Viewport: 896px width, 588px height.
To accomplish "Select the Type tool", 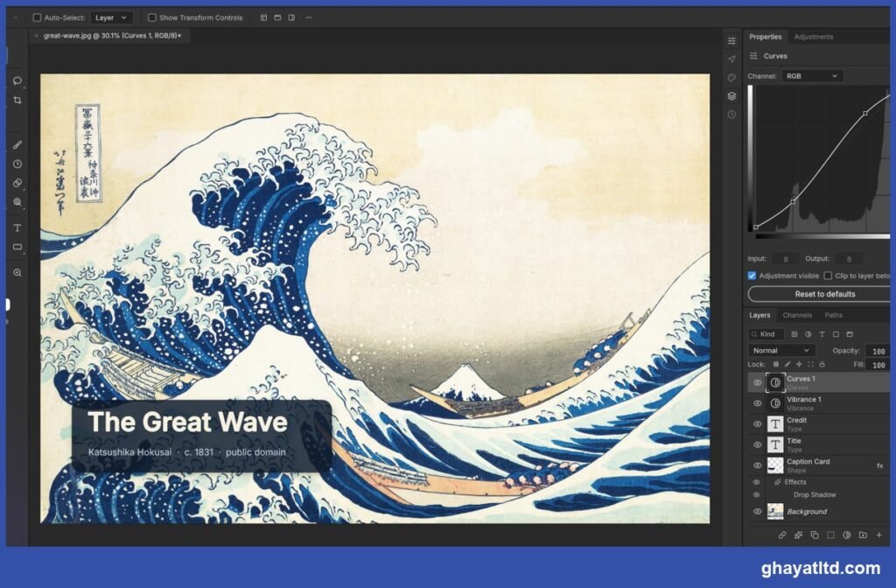I will click(17, 228).
